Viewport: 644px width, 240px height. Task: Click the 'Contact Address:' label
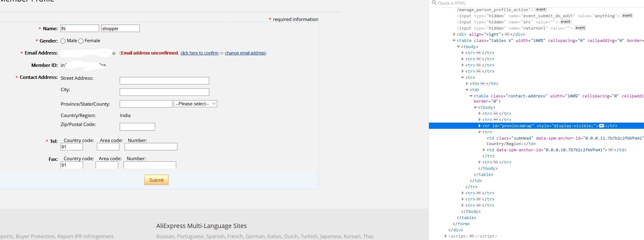[39, 77]
